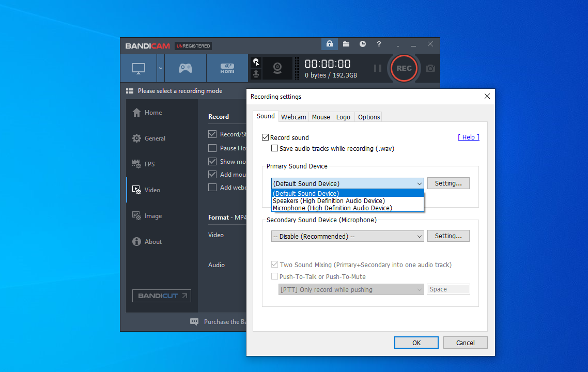Enable Push-To-Talk or Push-To-Mute
The width and height of the screenshot is (588, 372).
coord(275,276)
